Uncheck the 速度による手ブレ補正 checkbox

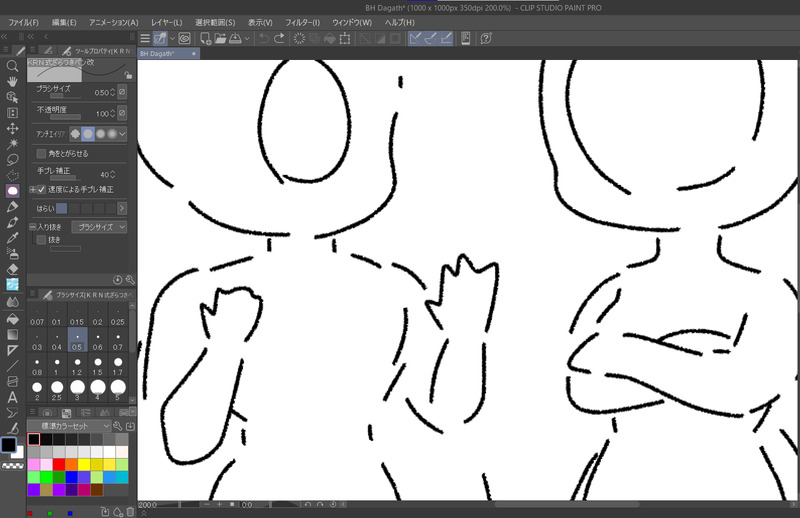click(41, 189)
